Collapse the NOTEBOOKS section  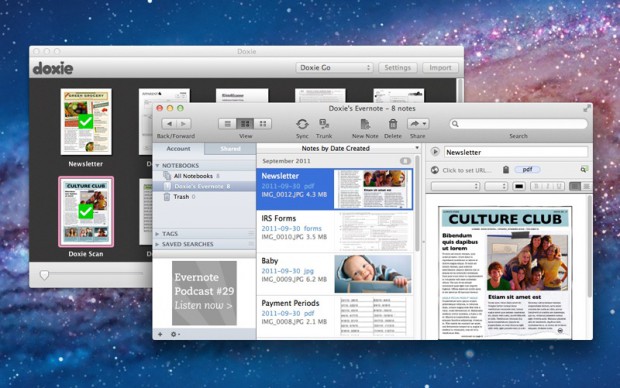point(157,165)
